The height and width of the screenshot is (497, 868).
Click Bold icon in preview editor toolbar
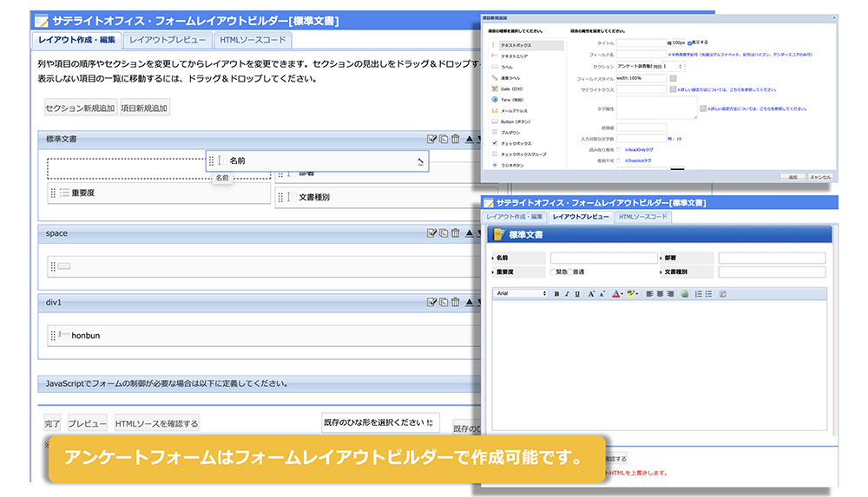[x=556, y=294]
